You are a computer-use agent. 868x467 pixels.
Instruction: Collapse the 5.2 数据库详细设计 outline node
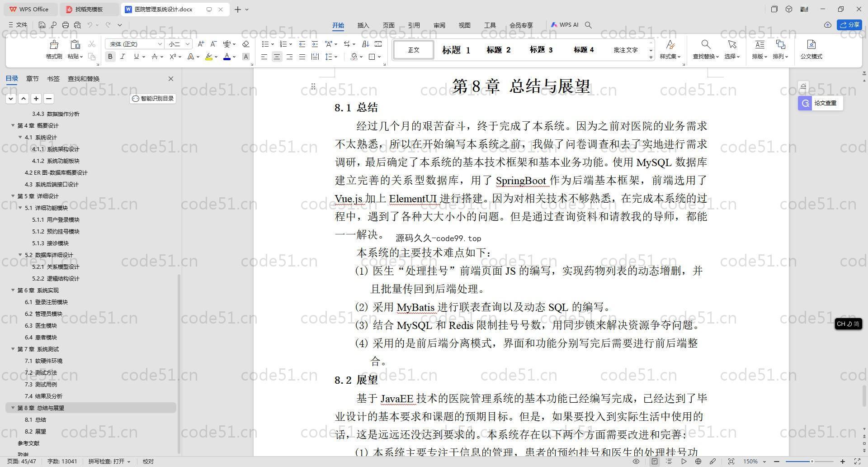click(x=20, y=255)
